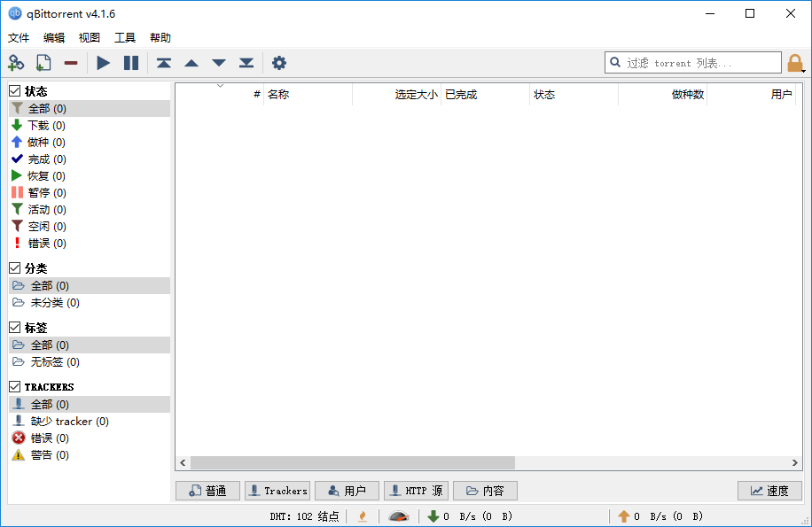This screenshot has width=812, height=527.
Task: Switch to the Trackers tab
Action: (277, 490)
